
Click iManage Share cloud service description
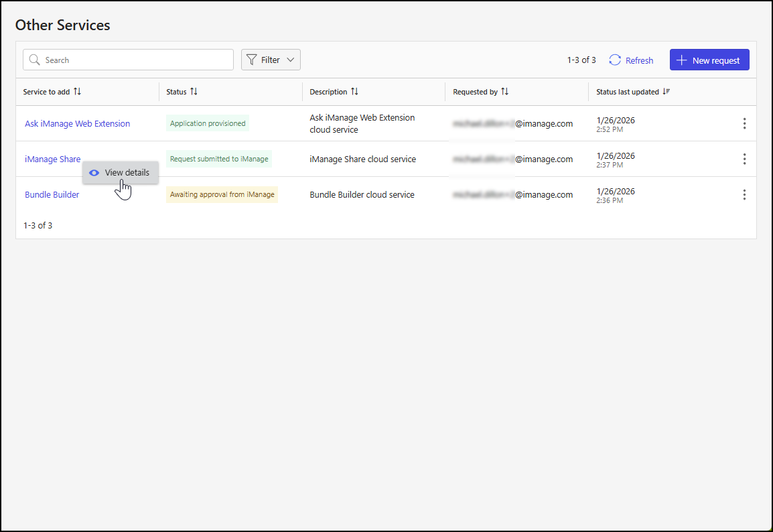tap(363, 159)
